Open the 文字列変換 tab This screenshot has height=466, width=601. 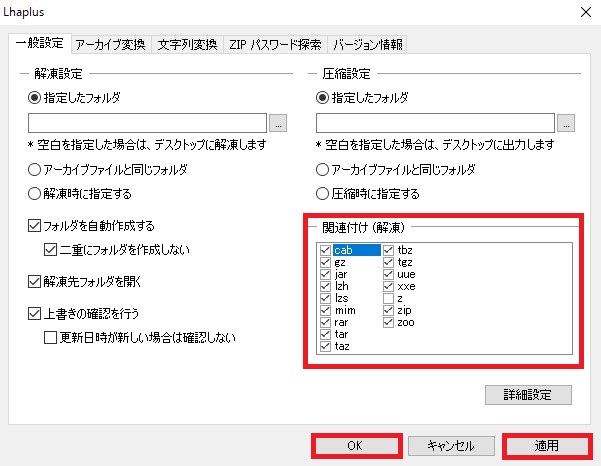point(187,44)
